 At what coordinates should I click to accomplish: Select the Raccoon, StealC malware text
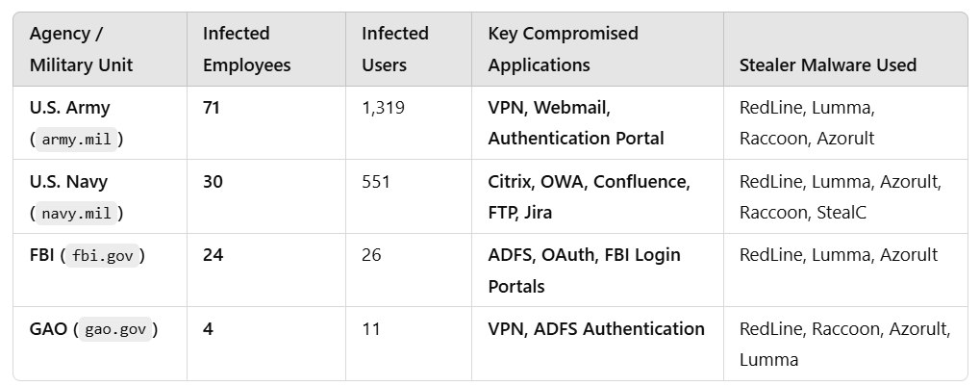click(802, 213)
